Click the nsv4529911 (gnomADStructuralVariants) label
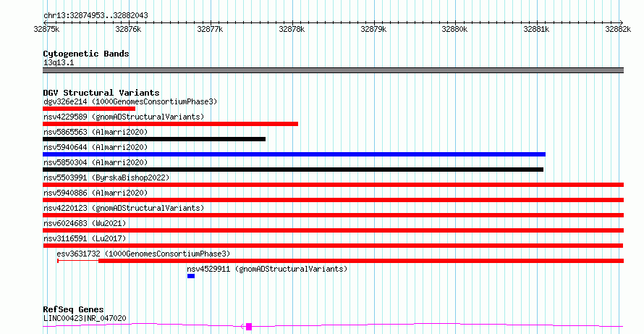 [x=267, y=269]
